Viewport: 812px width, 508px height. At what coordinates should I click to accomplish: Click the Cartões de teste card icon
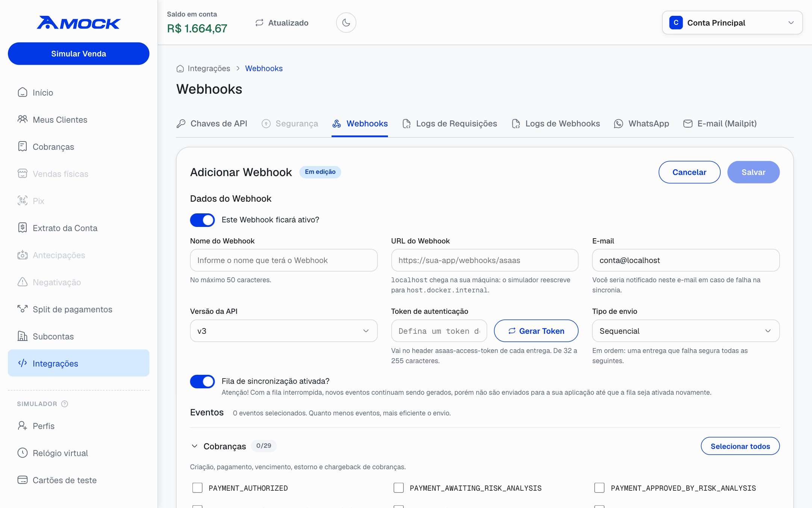(23, 480)
